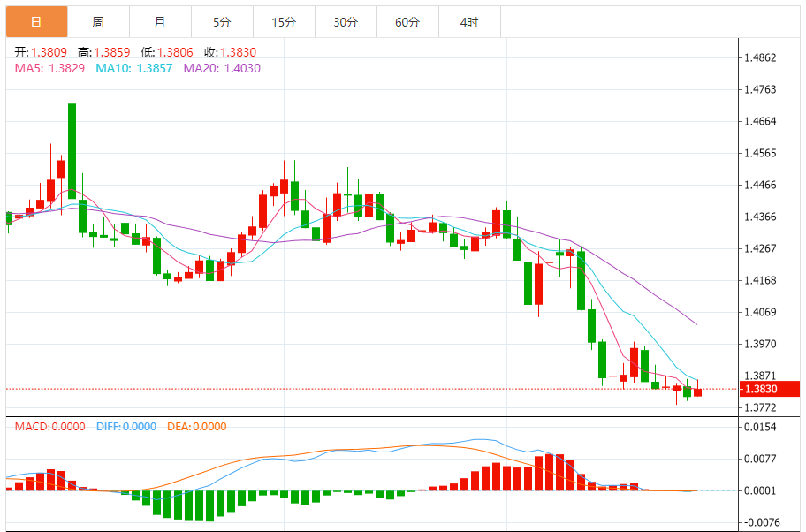Open the 60分 timeframe tab

point(407,22)
